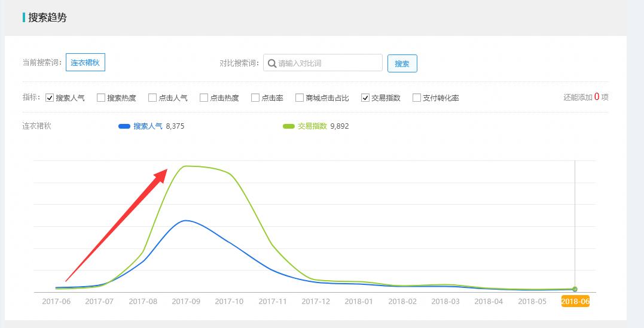Click the 2017-09 month axis label
Image resolution: width=644 pixels, height=328 pixels.
pos(186,301)
